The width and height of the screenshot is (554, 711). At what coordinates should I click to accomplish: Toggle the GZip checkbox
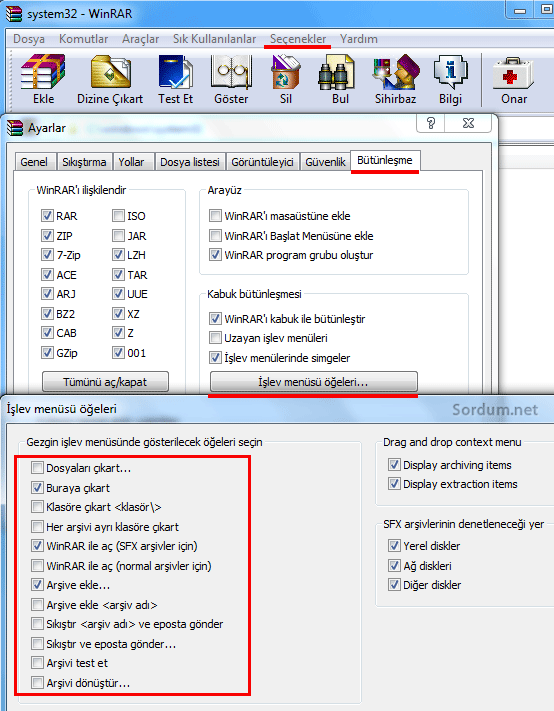(x=47, y=352)
